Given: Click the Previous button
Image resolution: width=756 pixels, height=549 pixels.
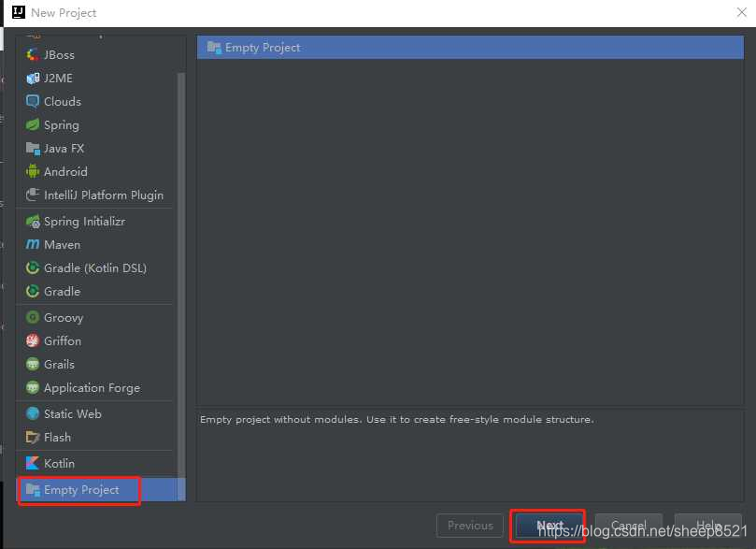Looking at the screenshot, I should [x=470, y=526].
